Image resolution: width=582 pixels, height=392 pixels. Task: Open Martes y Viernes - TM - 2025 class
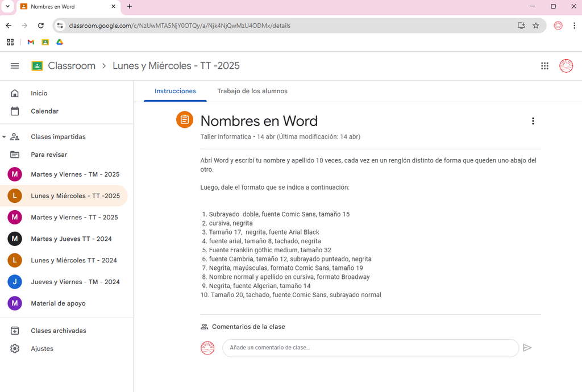[x=64, y=174]
